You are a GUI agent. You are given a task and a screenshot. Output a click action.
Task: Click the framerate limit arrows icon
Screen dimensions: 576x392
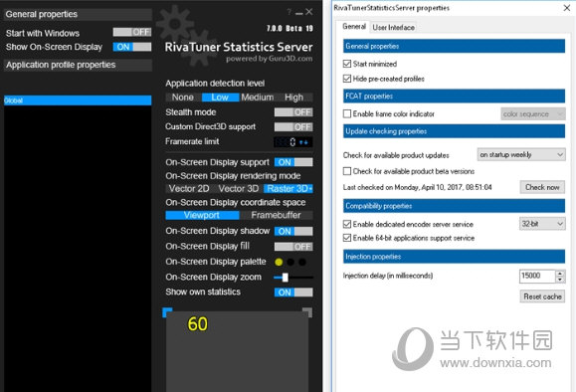point(303,142)
